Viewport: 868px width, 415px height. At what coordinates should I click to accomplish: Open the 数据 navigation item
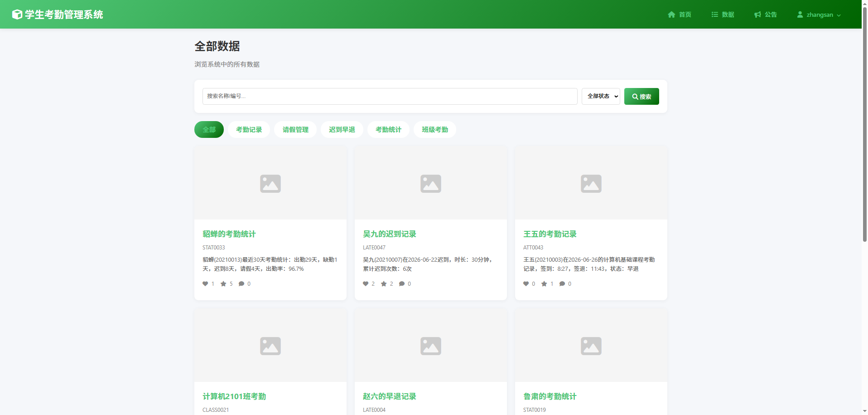click(723, 15)
